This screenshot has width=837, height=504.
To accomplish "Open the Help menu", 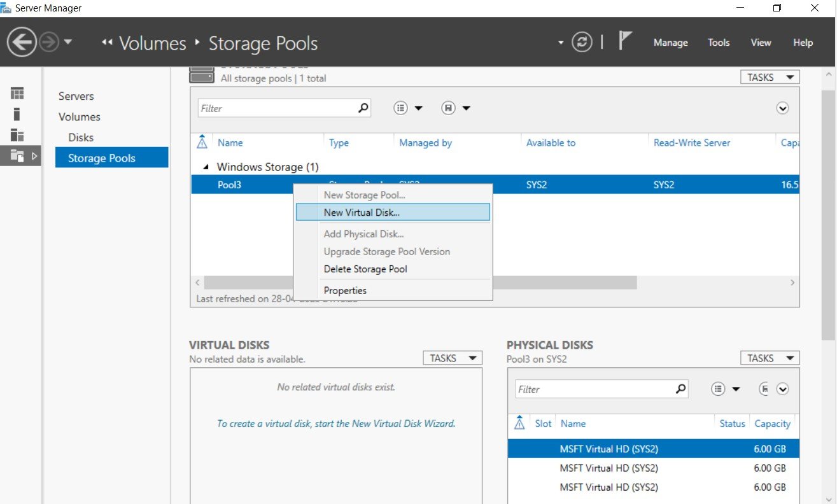I will pyautogui.click(x=803, y=43).
